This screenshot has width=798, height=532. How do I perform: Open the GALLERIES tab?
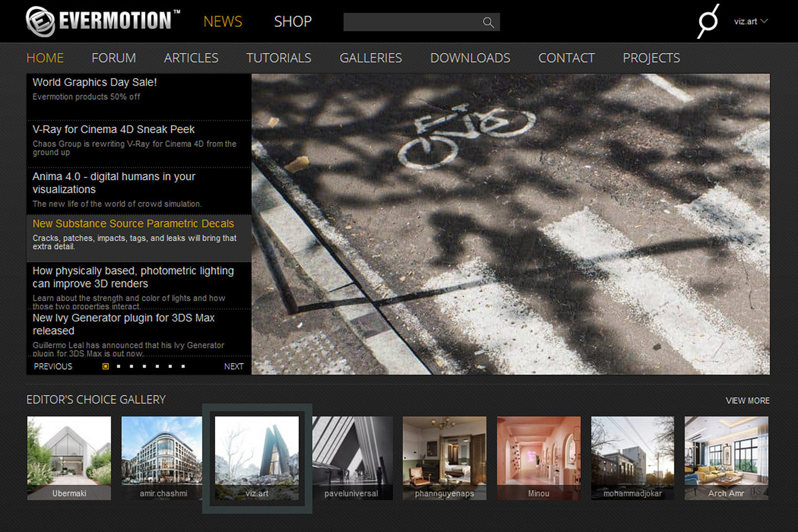(x=371, y=58)
